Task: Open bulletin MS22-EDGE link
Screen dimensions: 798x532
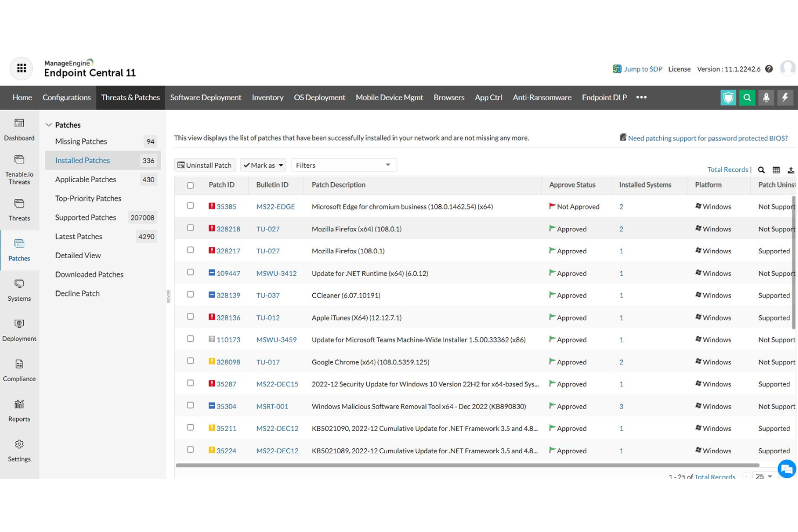Action: click(x=276, y=206)
